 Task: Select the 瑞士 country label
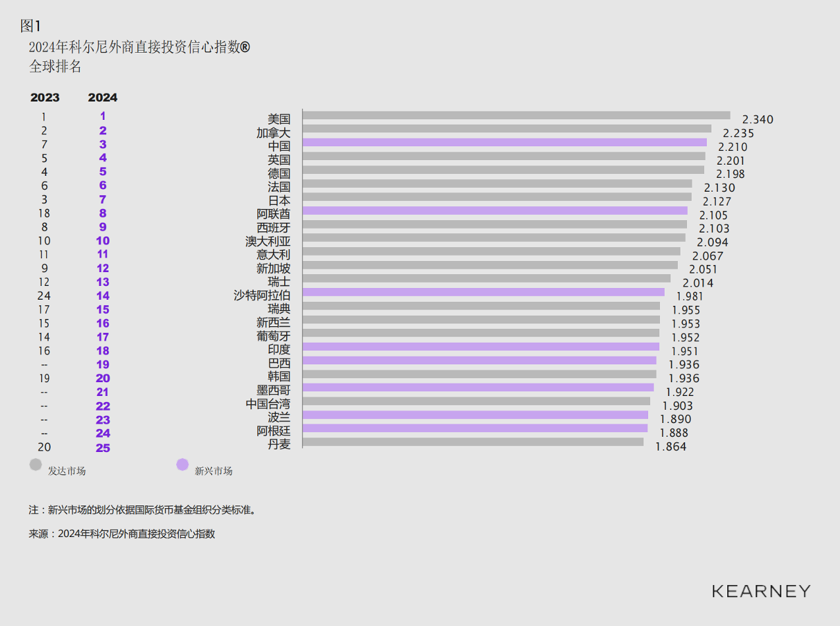(279, 281)
